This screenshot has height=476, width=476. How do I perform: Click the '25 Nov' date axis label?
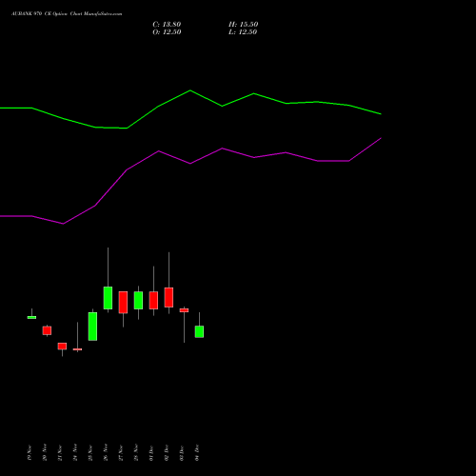pos(90,453)
